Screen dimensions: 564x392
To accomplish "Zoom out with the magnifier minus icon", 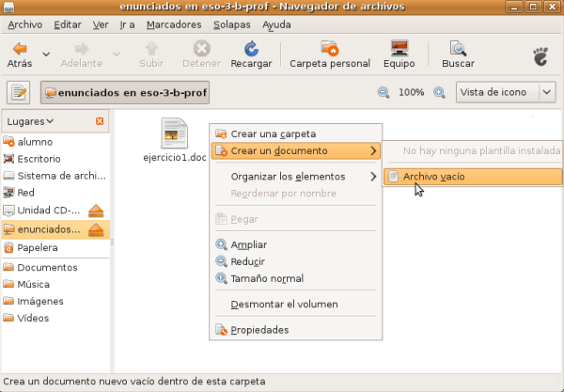I will (x=384, y=92).
